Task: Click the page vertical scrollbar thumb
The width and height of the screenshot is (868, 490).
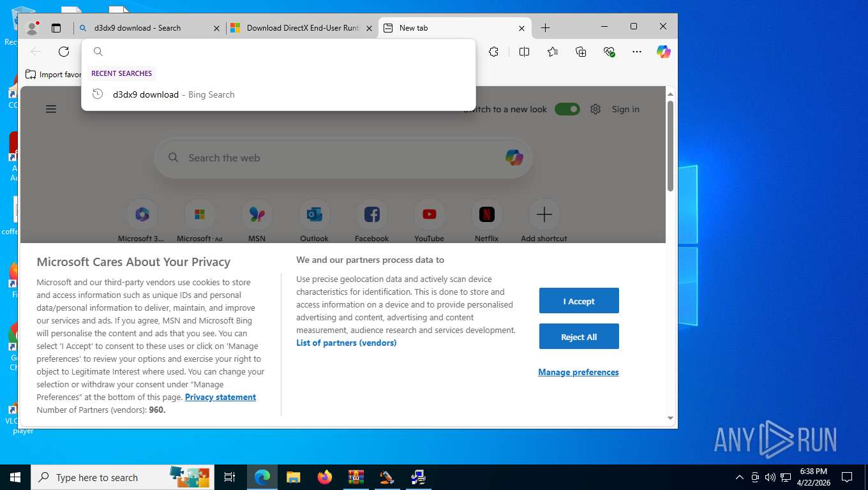Action: pyautogui.click(x=670, y=145)
